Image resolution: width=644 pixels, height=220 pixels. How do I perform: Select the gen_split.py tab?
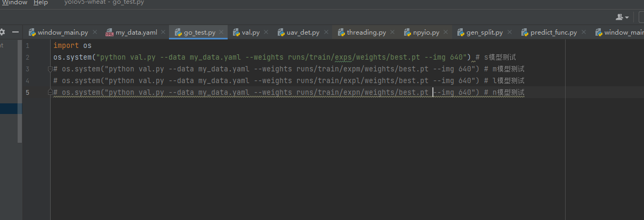484,32
